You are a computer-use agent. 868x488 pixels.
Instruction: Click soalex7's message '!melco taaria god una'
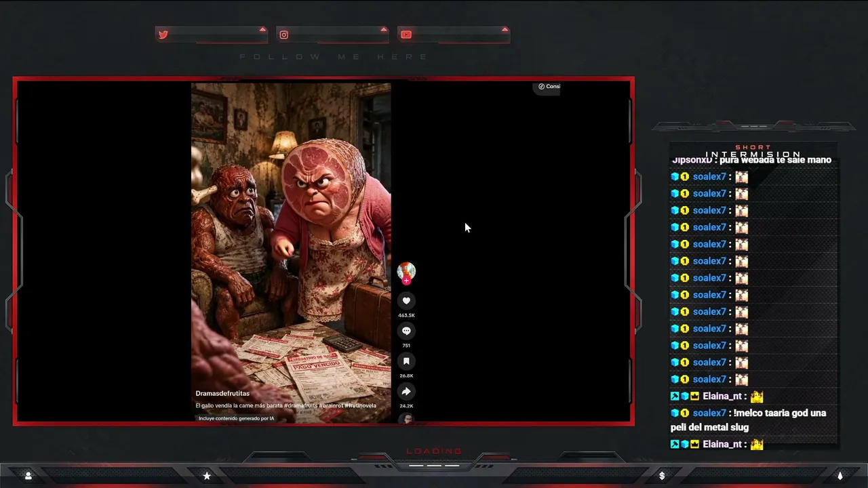[x=781, y=413]
